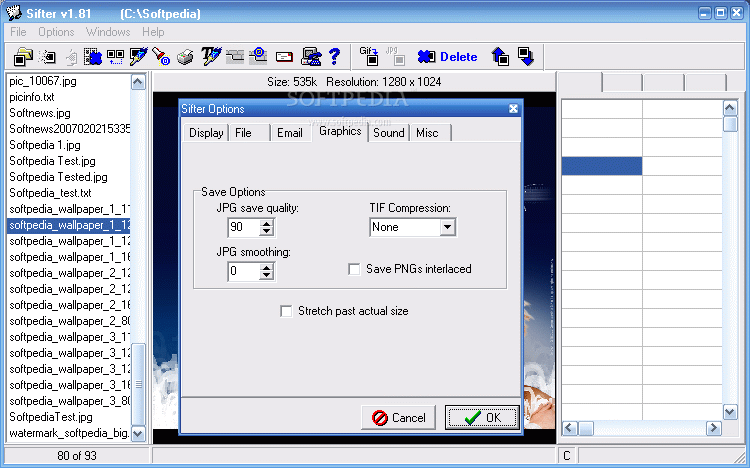Click the printer toolbar icon
This screenshot has height=468, width=750.
(x=185, y=57)
